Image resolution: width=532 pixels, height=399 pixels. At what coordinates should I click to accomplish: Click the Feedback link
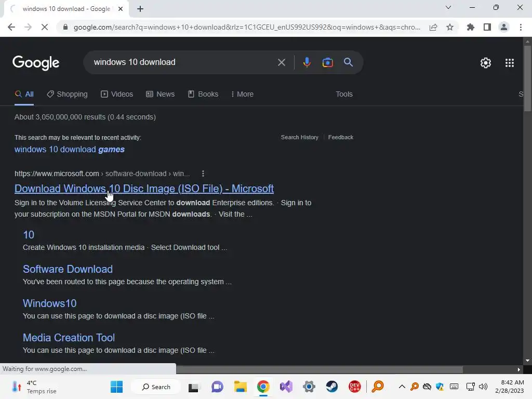pos(341,137)
